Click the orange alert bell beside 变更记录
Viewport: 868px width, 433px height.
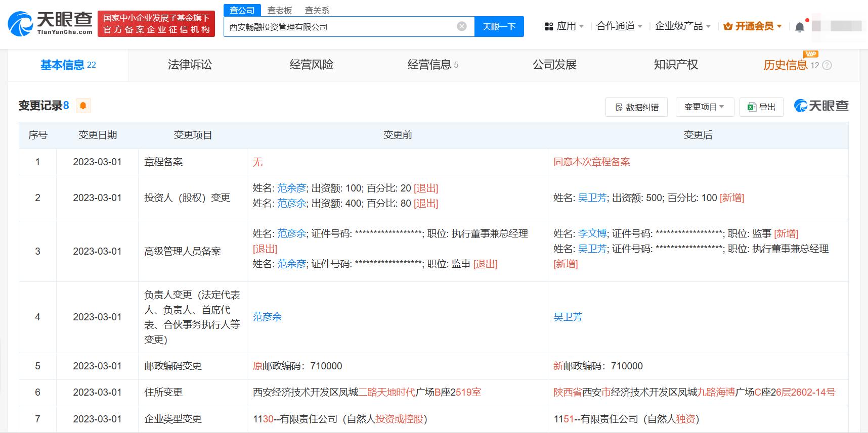[x=83, y=106]
